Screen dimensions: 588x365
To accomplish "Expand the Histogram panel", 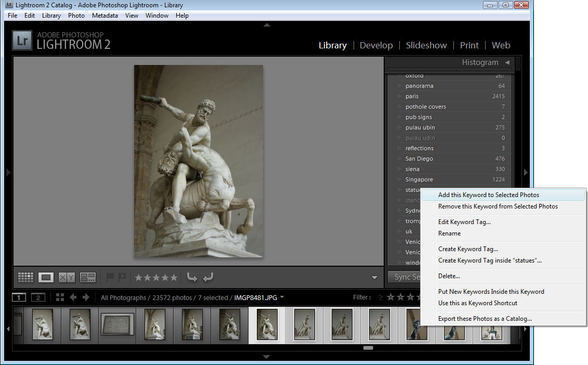I will click(507, 62).
